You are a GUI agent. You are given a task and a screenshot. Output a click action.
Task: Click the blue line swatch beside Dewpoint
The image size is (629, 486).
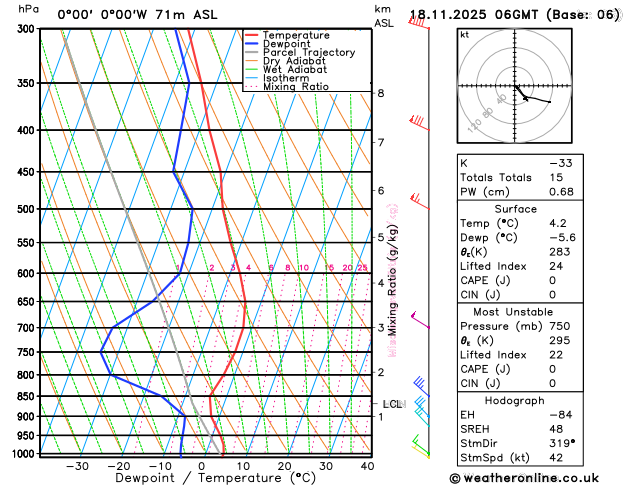(252, 44)
